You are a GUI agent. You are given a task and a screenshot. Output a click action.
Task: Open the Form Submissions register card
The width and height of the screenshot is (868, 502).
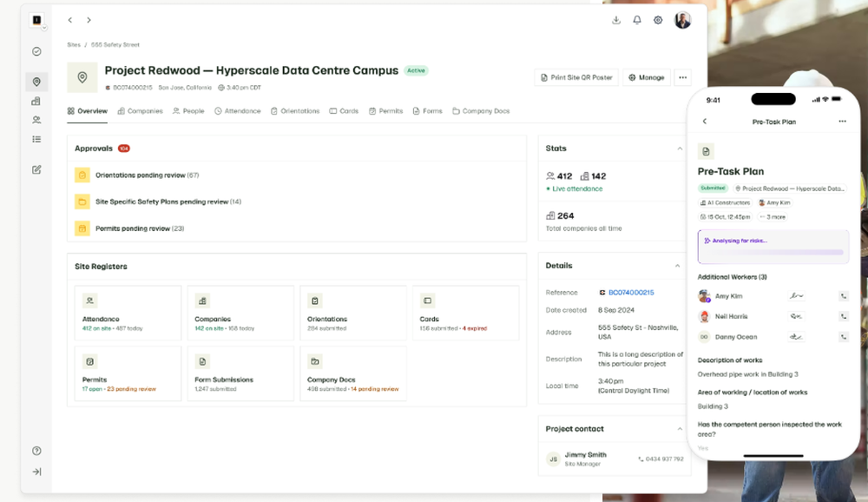tap(240, 373)
